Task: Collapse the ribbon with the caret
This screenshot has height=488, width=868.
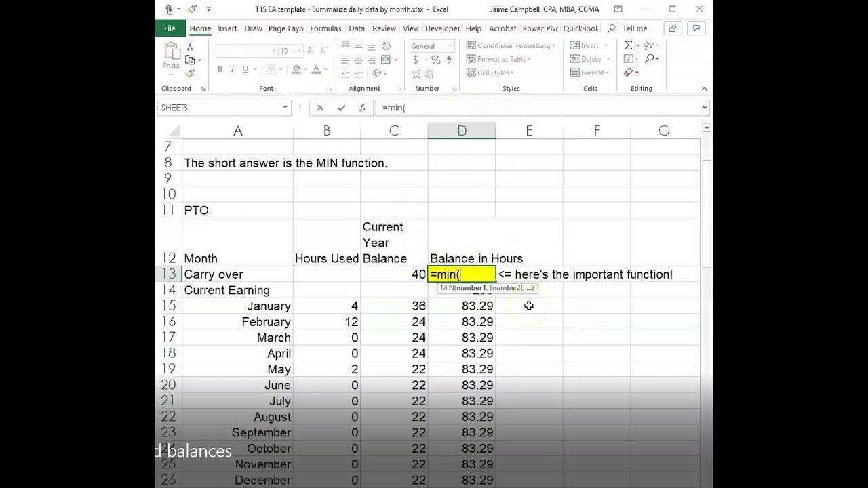Action: point(704,89)
